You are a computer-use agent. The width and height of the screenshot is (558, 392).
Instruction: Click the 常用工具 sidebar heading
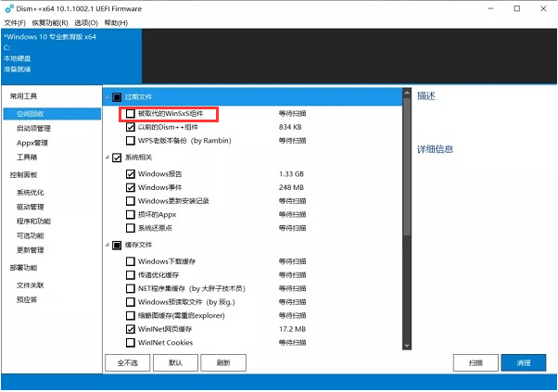23,96
